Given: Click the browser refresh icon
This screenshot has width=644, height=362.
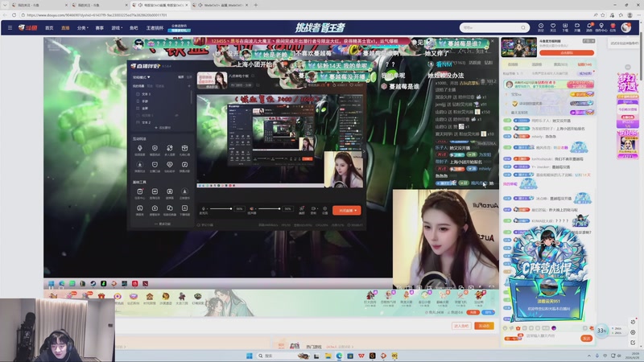Looking at the screenshot, I should (14, 15).
